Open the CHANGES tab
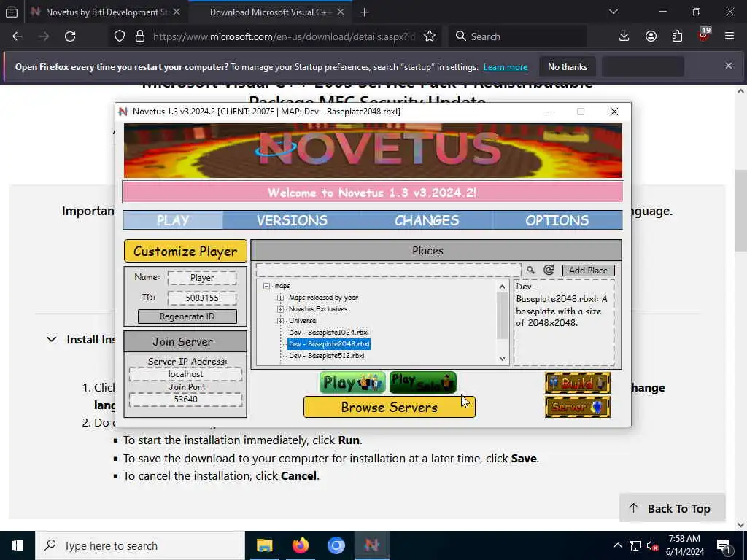This screenshot has height=560, width=747. pos(427,220)
